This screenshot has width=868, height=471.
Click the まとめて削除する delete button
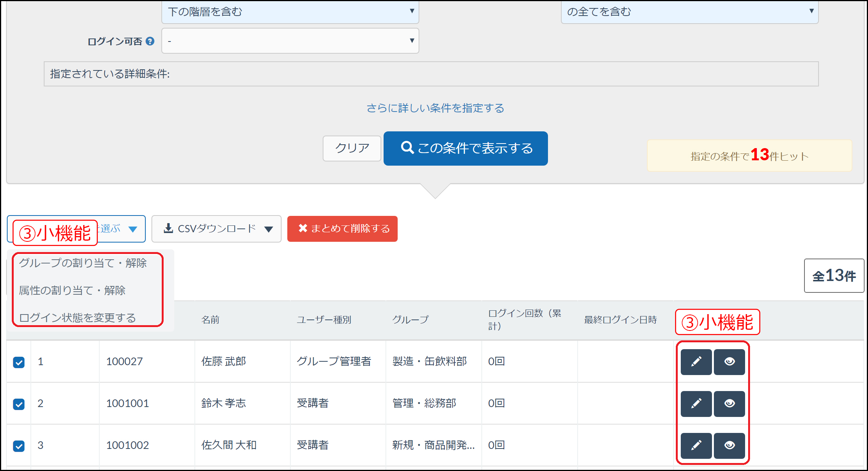(342, 229)
